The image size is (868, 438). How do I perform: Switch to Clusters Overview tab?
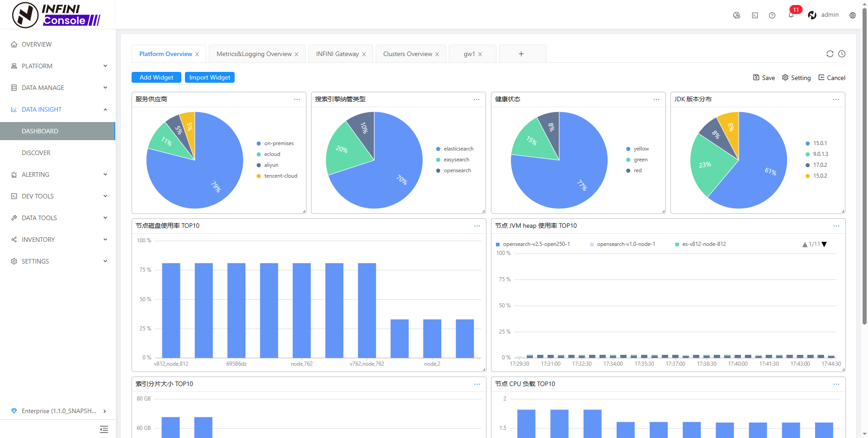click(408, 54)
